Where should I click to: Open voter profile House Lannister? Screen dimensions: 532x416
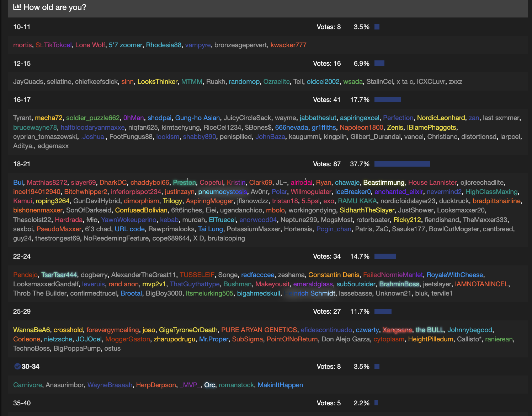pyautogui.click(x=432, y=183)
